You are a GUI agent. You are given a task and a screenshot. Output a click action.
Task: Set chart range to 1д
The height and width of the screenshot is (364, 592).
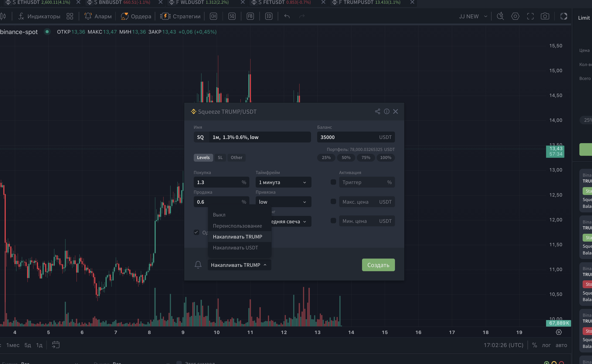39,345
